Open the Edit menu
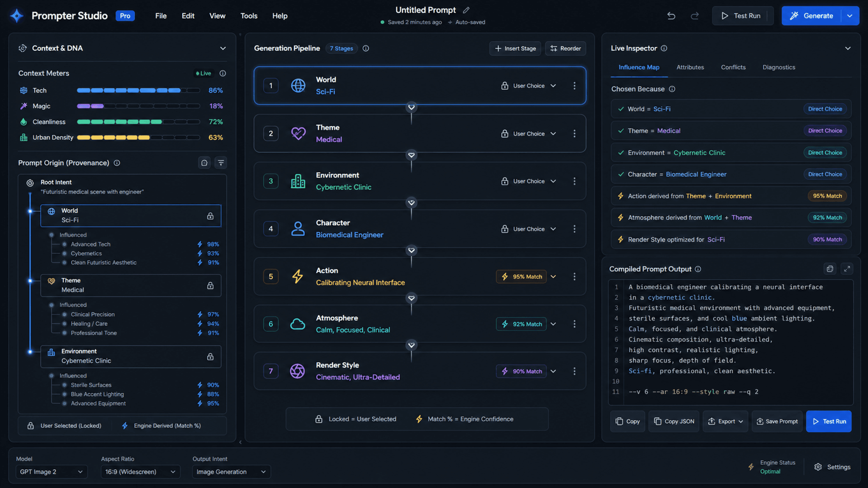This screenshot has height=488, width=868. 188,16
